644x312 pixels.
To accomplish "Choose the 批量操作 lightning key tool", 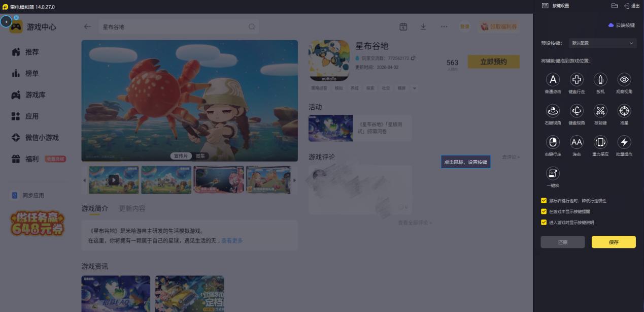I will 624,142.
